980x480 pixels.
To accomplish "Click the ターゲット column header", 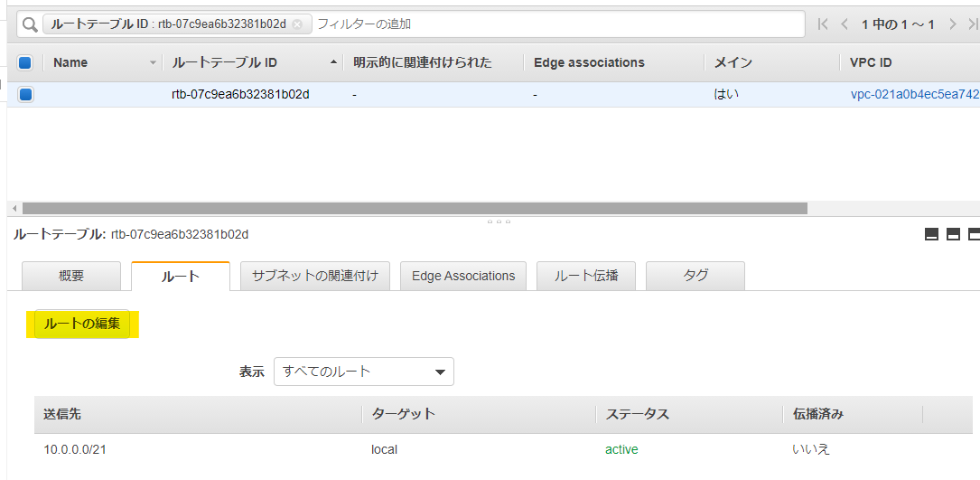I will click(x=403, y=414).
